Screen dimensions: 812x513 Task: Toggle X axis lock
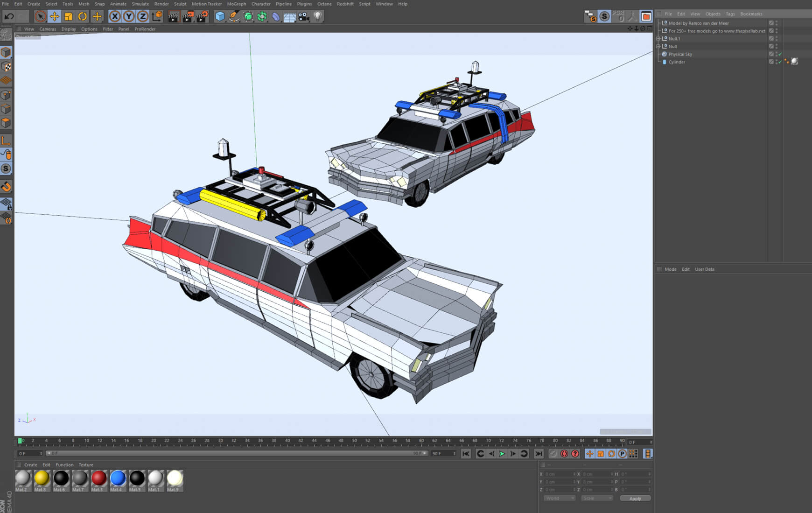click(x=115, y=17)
